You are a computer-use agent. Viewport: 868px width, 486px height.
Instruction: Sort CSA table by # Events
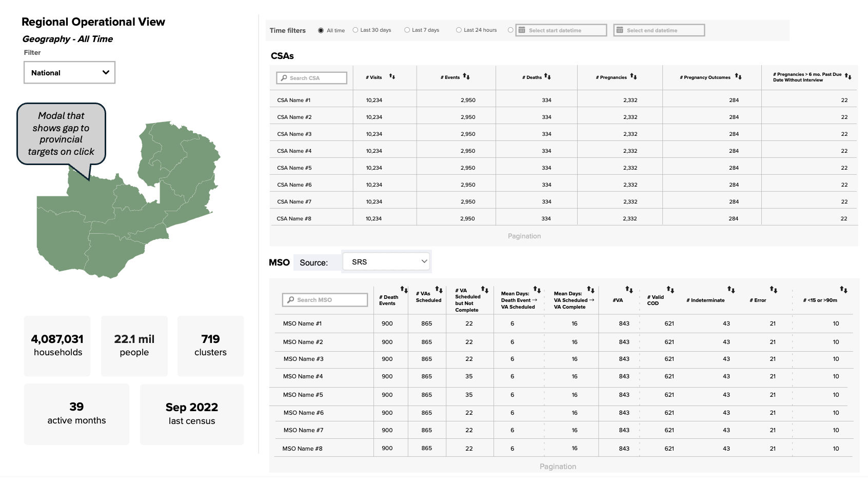coord(466,76)
